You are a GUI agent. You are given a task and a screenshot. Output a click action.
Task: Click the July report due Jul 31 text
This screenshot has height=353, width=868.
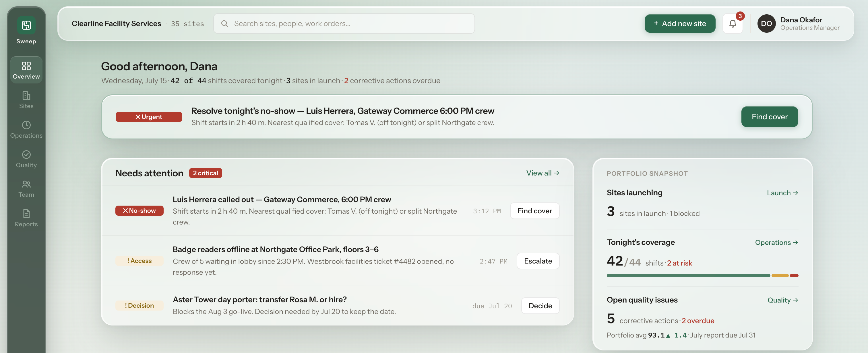pos(723,335)
